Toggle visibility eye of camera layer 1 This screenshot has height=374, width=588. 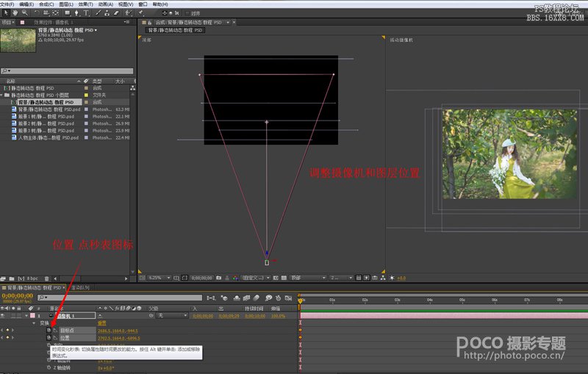click(x=3, y=315)
